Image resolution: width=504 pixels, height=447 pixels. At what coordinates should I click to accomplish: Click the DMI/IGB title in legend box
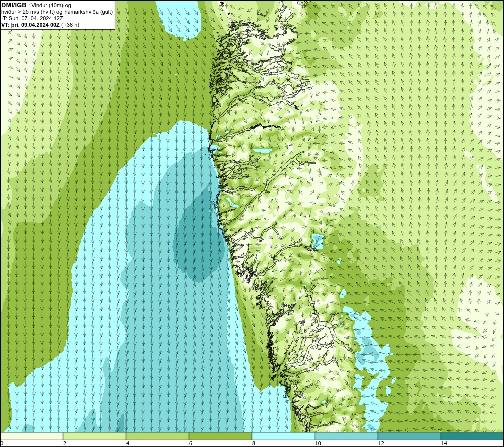point(14,5)
